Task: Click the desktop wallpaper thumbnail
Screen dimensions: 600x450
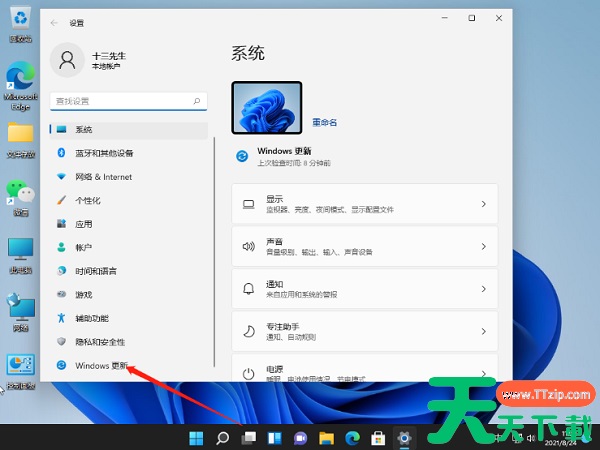Action: [267, 108]
